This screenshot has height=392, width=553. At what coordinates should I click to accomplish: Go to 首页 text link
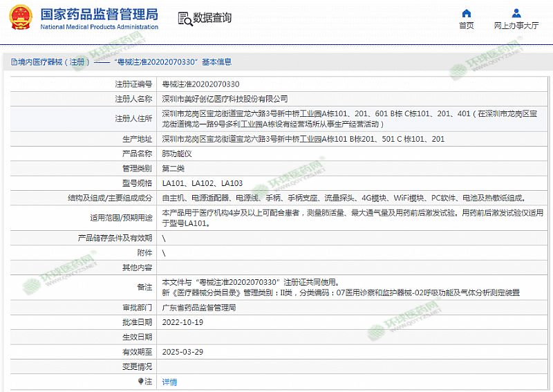pyautogui.click(x=466, y=26)
